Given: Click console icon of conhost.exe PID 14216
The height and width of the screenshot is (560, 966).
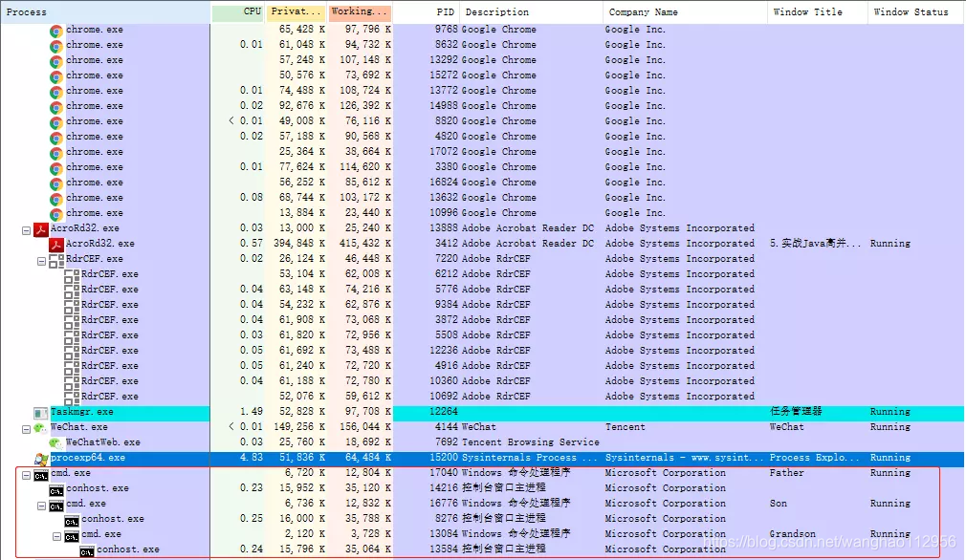Looking at the screenshot, I should [x=56, y=490].
